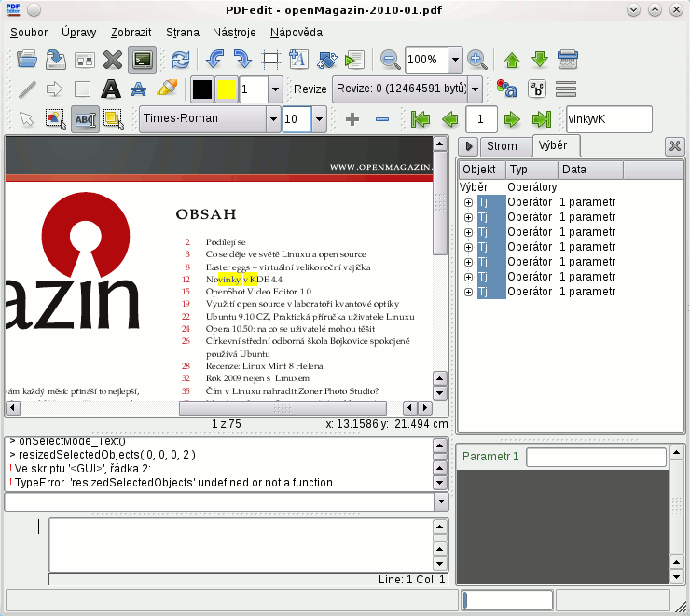Select the arrow pointer selection tool
The height and width of the screenshot is (616, 690).
coord(27,119)
